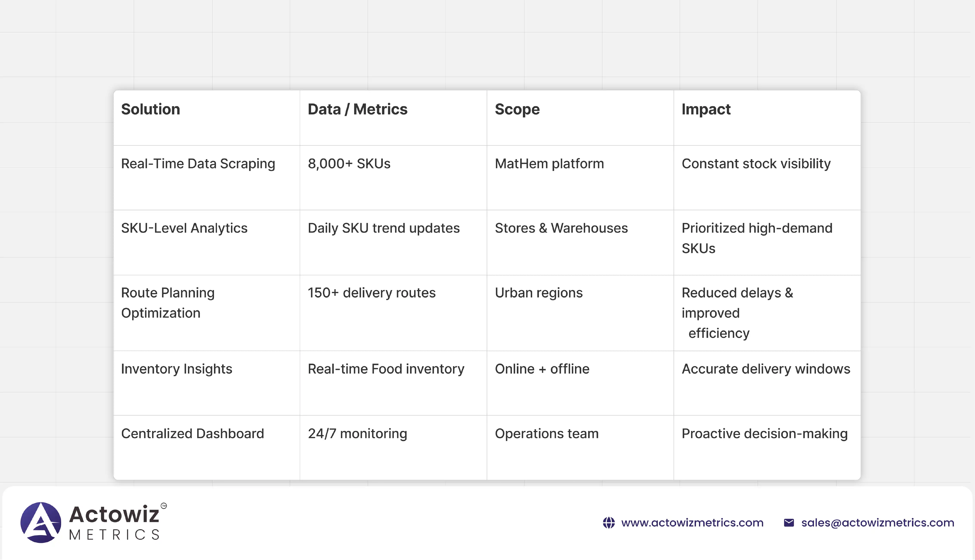
Task: Click the globe icon beside the website URL
Action: (609, 523)
